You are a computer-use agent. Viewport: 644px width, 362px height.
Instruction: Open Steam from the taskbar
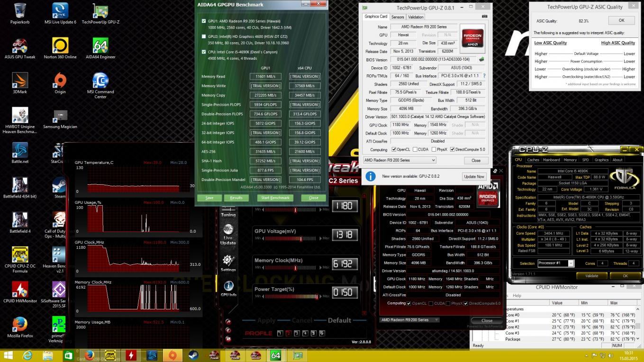point(193,355)
